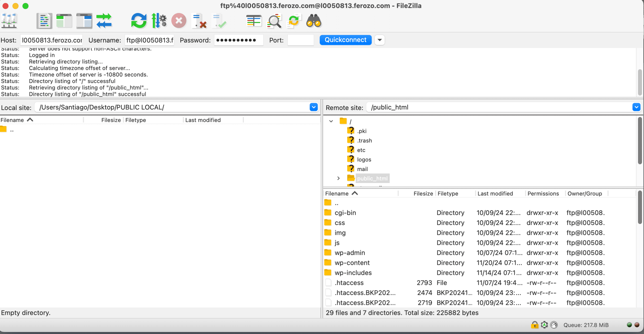Toggle remote directory tree display
The height and width of the screenshot is (334, 644).
tap(84, 21)
